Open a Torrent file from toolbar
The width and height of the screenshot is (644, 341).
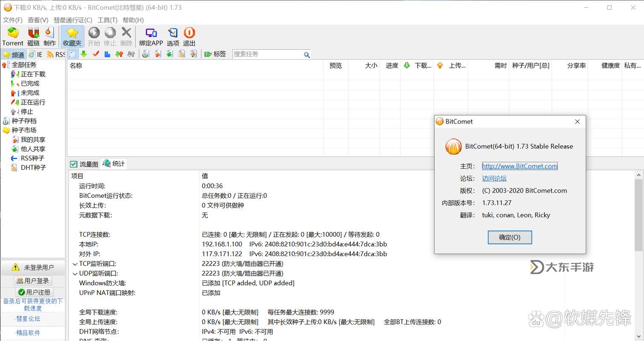[13, 37]
